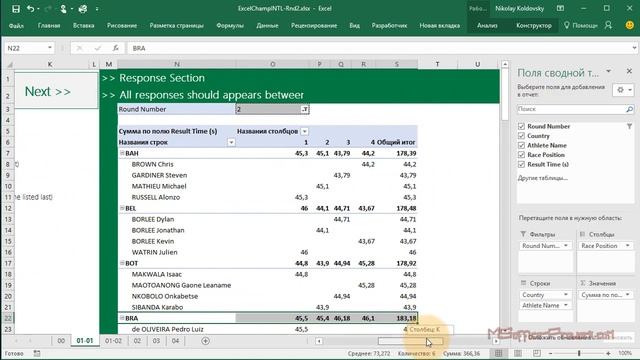Collapse the BEL country group

pos(122,208)
